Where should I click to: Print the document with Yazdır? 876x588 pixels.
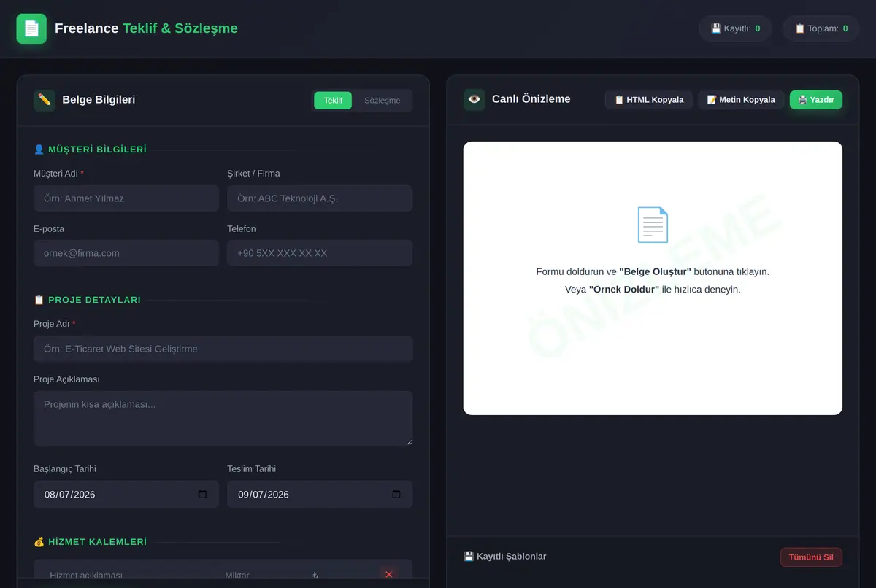[816, 100]
